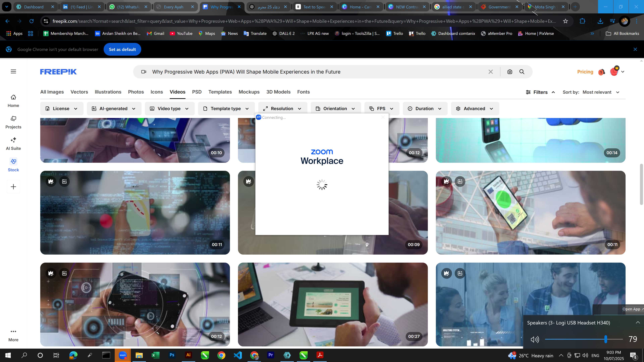Click the Freepik logo
This screenshot has width=644, height=362.
point(58,72)
